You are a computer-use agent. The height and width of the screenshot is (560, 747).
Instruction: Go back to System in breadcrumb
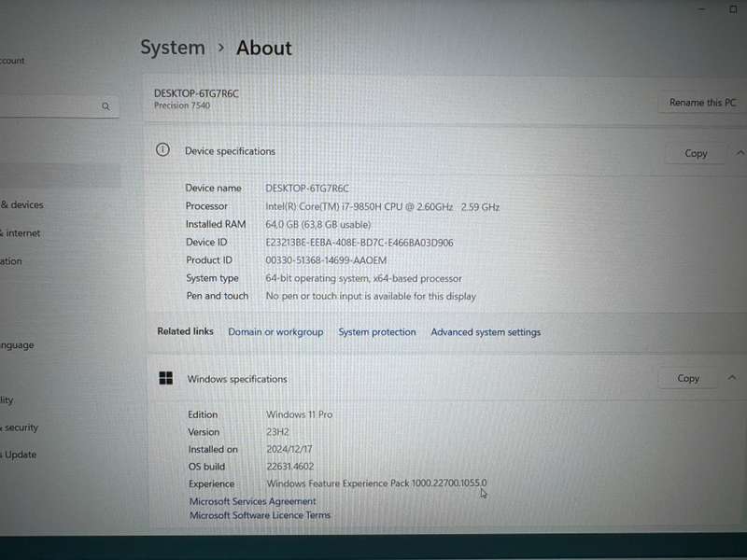(173, 48)
